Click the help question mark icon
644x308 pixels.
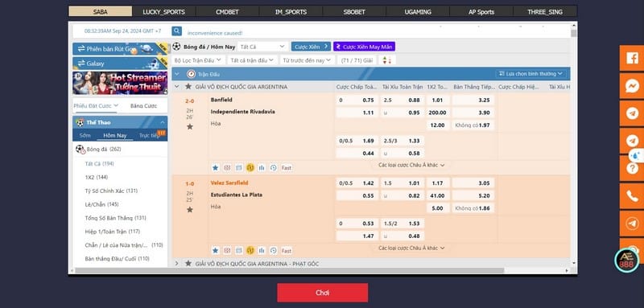633,168
